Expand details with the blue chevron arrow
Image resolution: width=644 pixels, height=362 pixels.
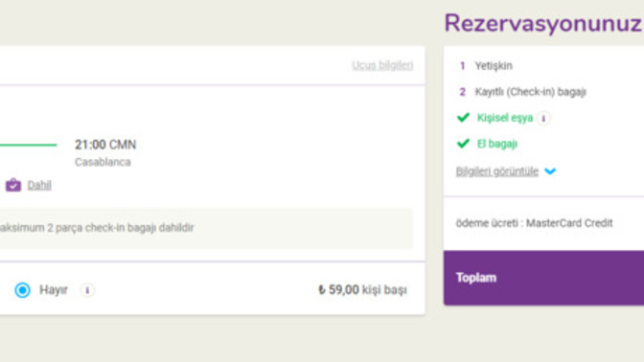(550, 171)
